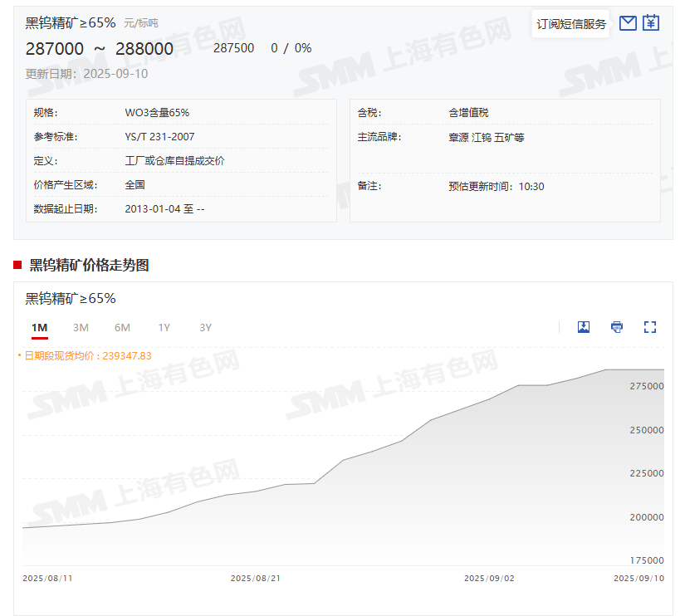Click the 黑钨精矿≥65% product title
This screenshot has width=680, height=616.
point(71,23)
